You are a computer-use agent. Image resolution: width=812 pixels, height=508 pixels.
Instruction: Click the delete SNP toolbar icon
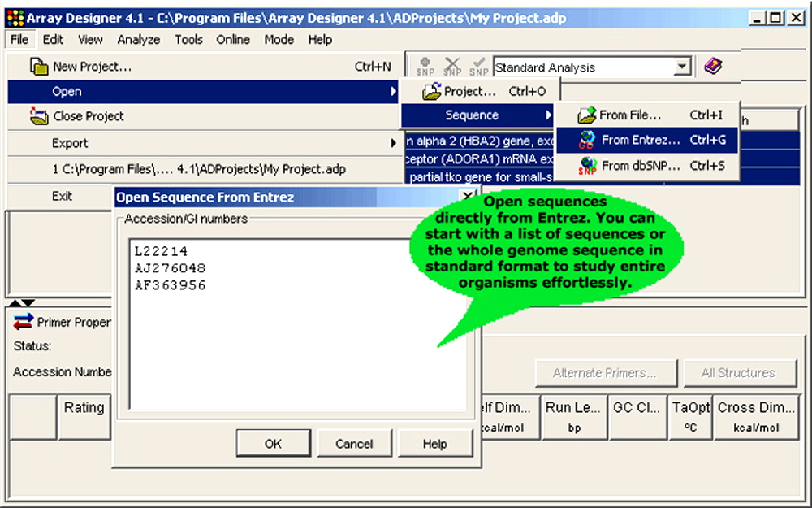[452, 67]
